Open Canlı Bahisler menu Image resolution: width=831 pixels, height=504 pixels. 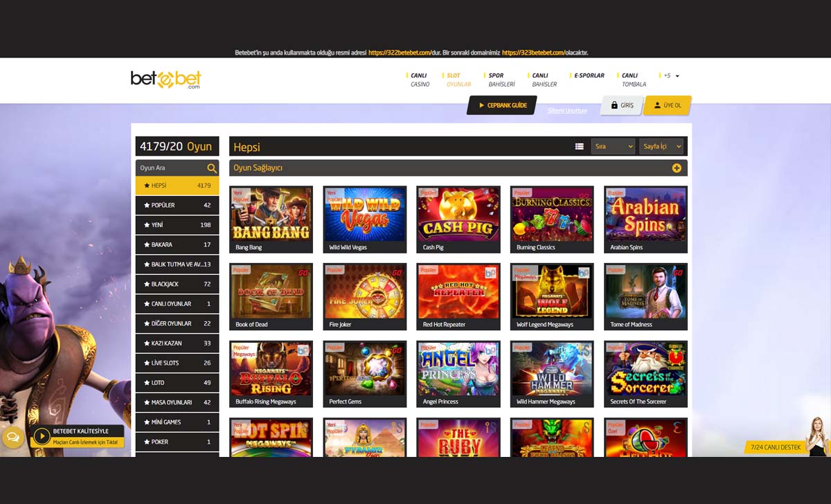[544, 80]
